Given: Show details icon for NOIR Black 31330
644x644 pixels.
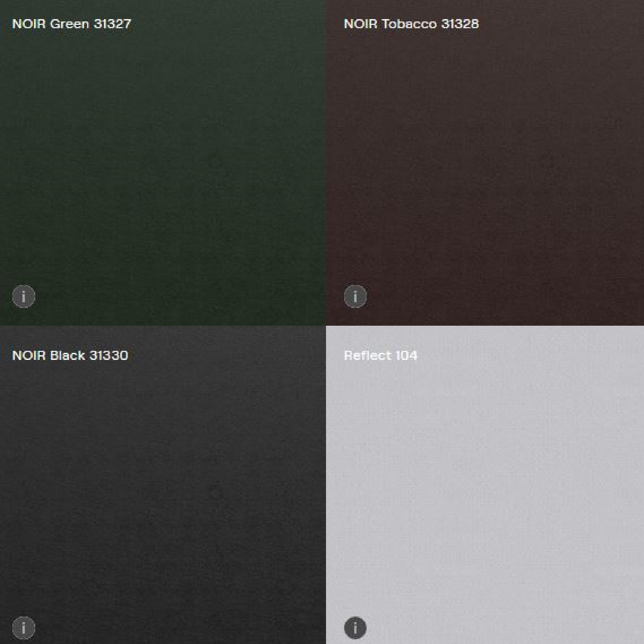Looking at the screenshot, I should [x=23, y=628].
